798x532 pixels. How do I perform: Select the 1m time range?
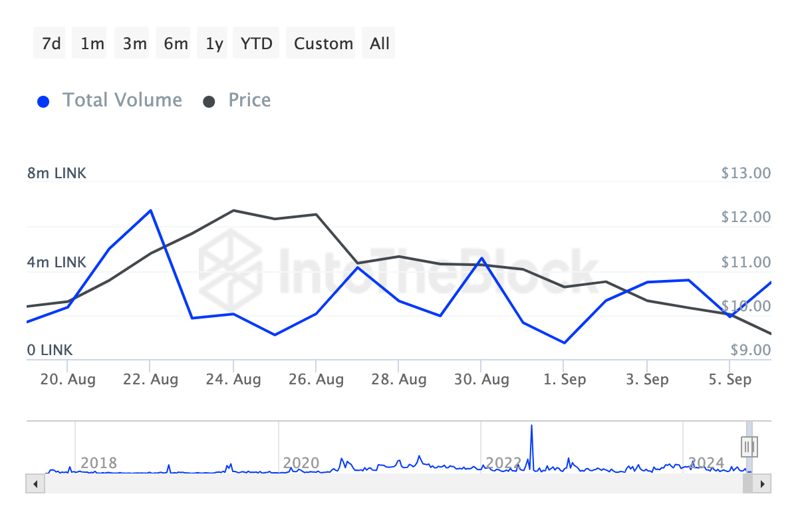pyautogui.click(x=92, y=43)
